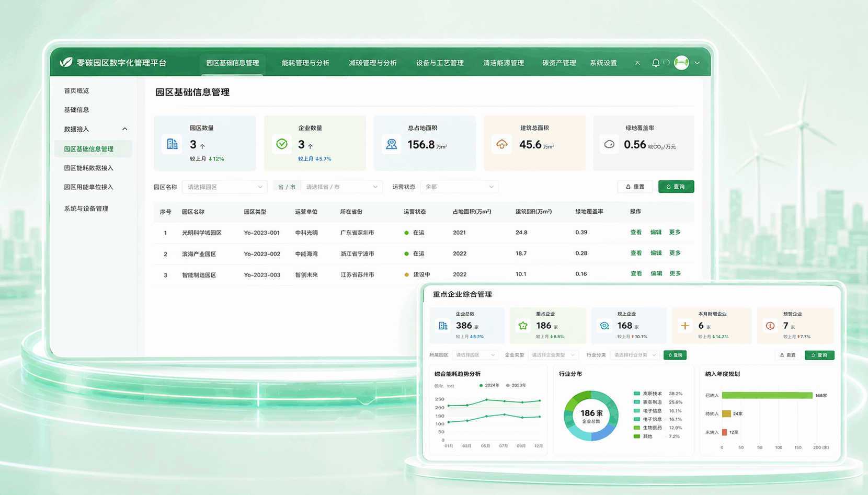
Task: Click green 查询 button above the park table
Action: [676, 187]
